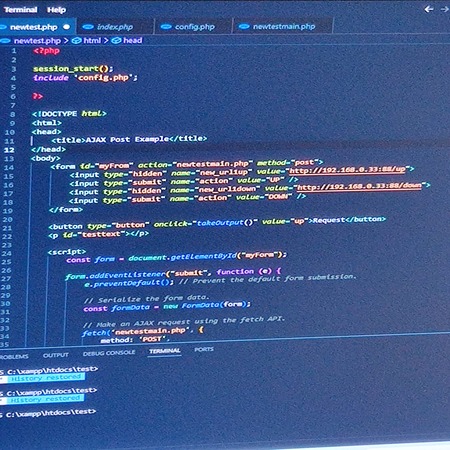
Task: Switch to the index.php tab
Action: pos(115,27)
